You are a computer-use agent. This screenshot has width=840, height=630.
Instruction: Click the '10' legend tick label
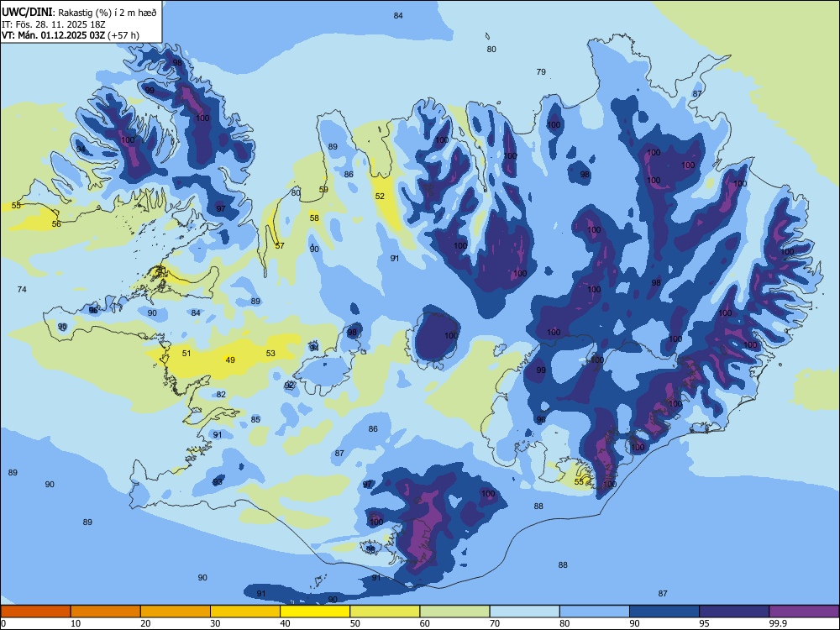click(x=76, y=623)
